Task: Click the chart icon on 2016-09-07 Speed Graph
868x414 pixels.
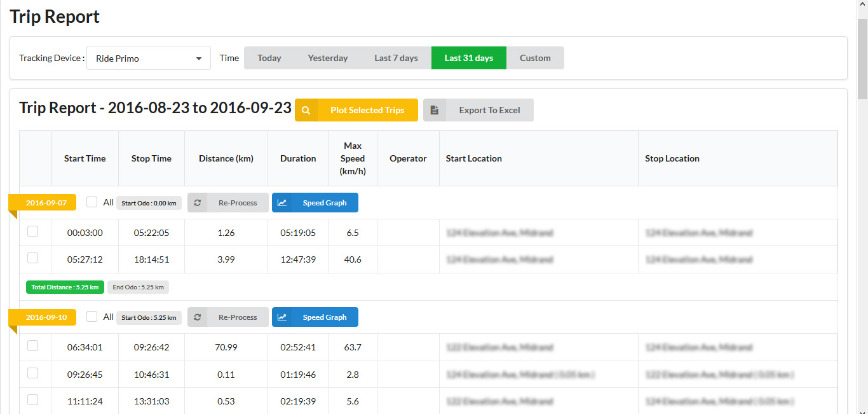Action: (x=282, y=203)
